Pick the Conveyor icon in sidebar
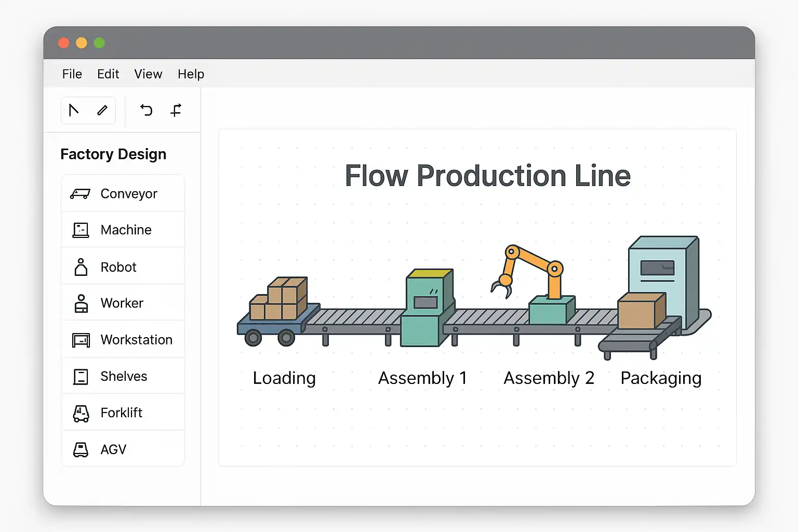798x532 pixels. point(80,194)
